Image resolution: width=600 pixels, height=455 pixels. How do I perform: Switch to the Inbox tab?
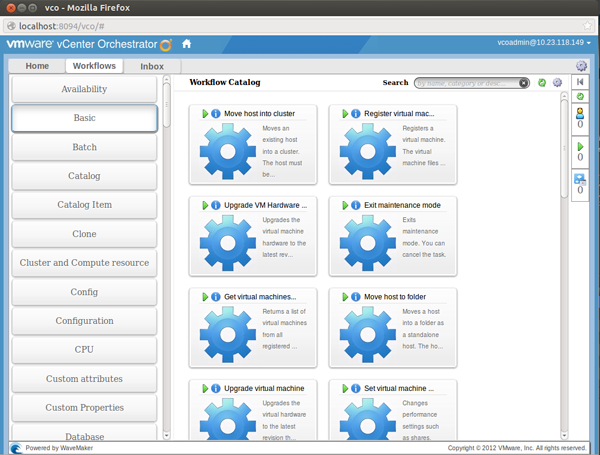(x=152, y=66)
